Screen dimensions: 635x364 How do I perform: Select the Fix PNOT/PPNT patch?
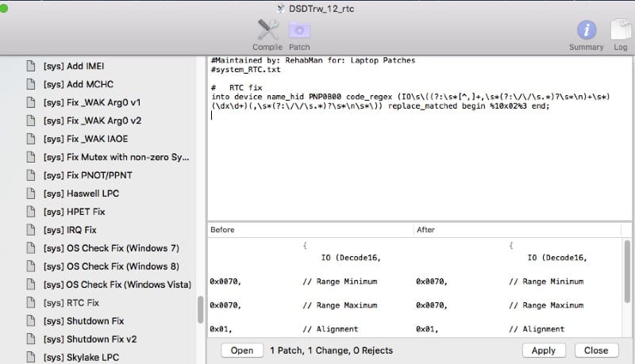tap(89, 175)
